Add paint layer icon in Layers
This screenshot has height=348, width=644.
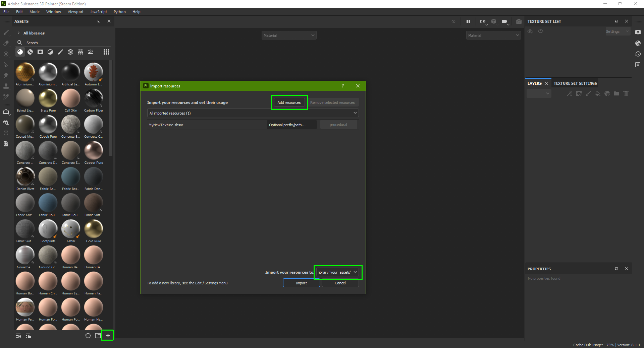point(588,94)
